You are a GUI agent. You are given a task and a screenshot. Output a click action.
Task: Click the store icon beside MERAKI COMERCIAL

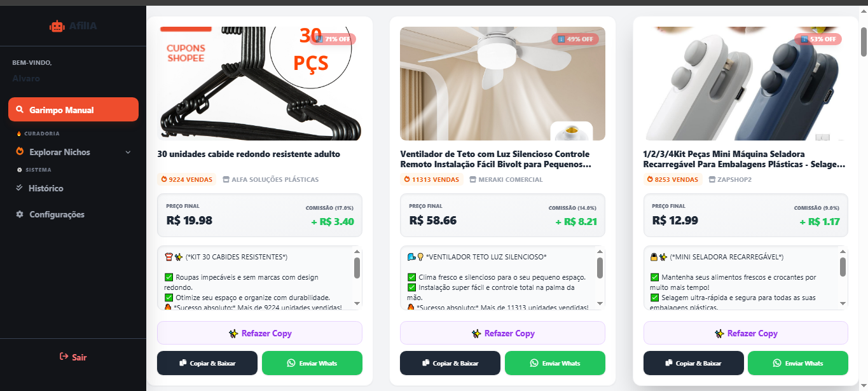[472, 179]
